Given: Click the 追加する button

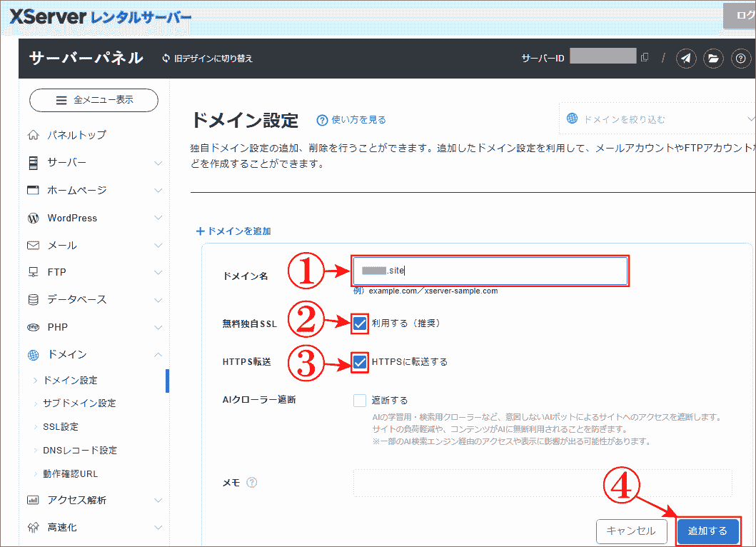Looking at the screenshot, I should click(x=708, y=531).
